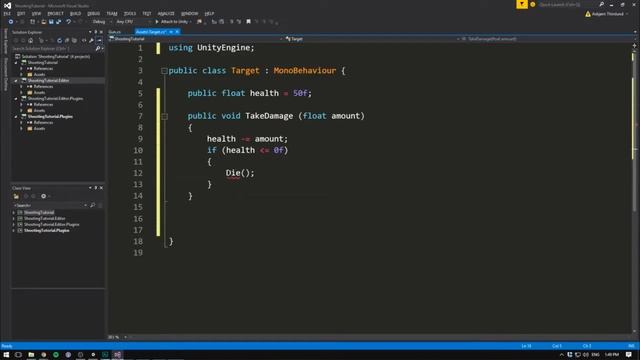Open the DEBUG menu
640x360 pixels.
[93, 13]
